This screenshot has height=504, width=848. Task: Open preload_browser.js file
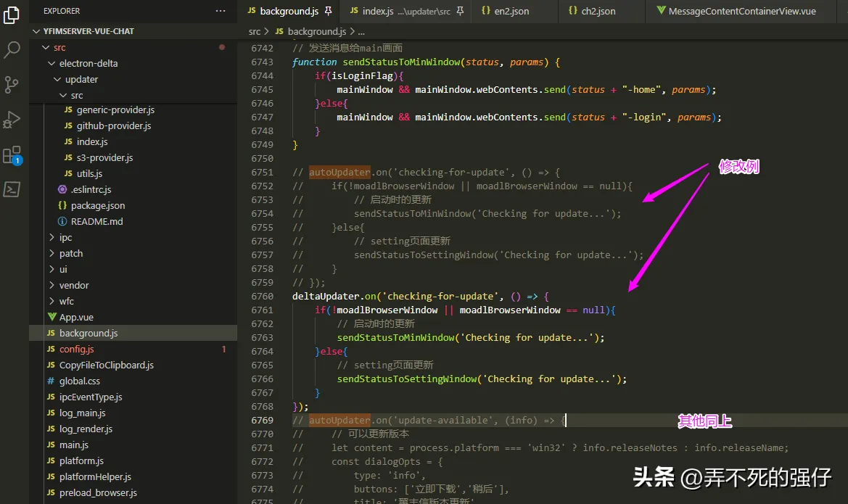pos(133,492)
